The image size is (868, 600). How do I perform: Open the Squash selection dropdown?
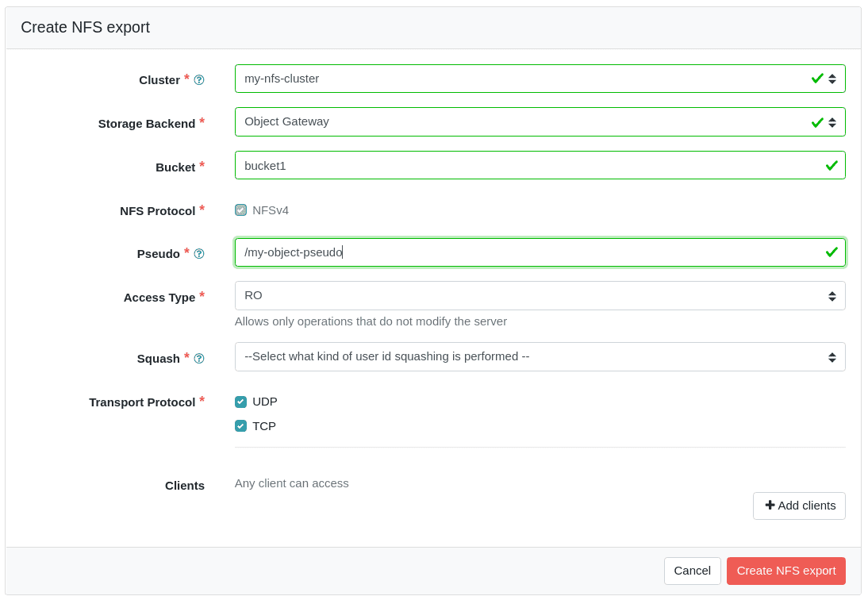point(540,356)
